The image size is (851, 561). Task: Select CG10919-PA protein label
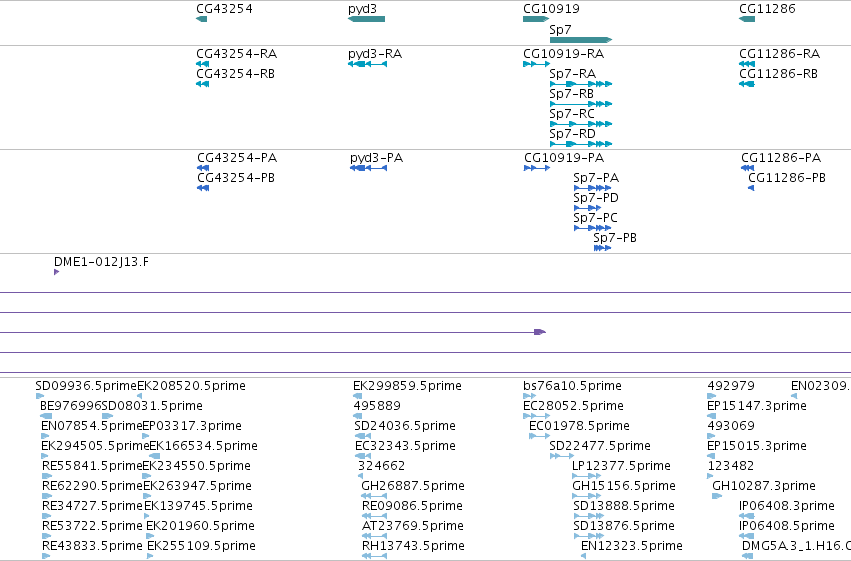(x=564, y=158)
